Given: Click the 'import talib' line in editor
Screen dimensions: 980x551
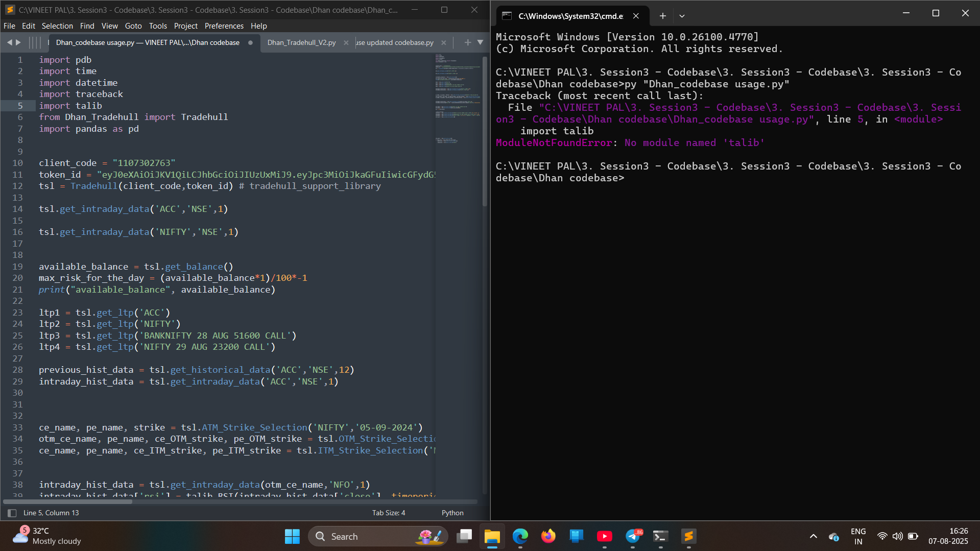Looking at the screenshot, I should coord(70,106).
